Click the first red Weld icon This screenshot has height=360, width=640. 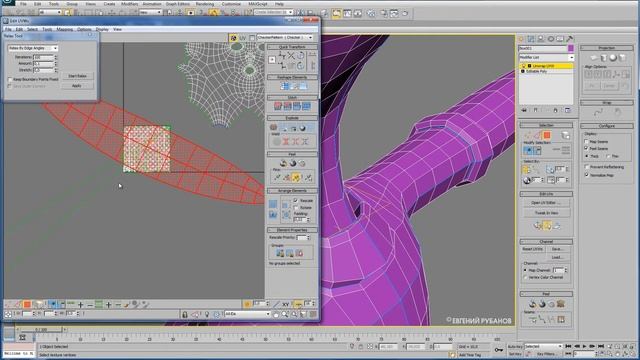(x=286, y=142)
